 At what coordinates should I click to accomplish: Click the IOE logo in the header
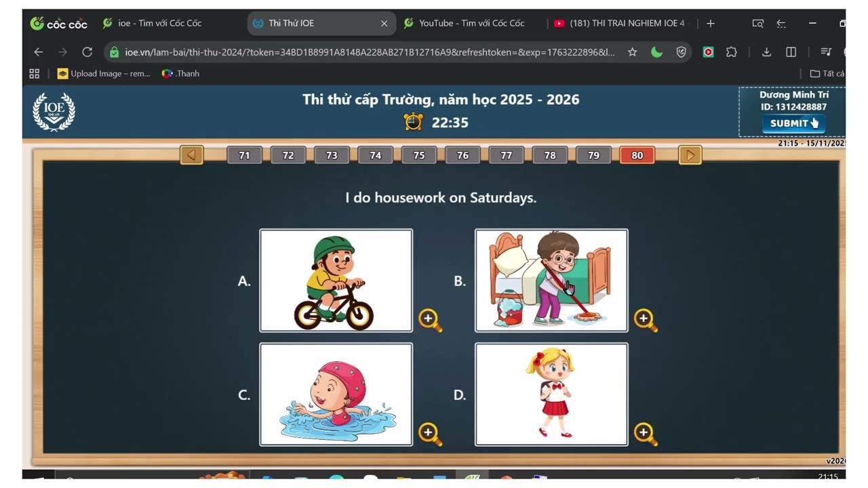click(54, 112)
